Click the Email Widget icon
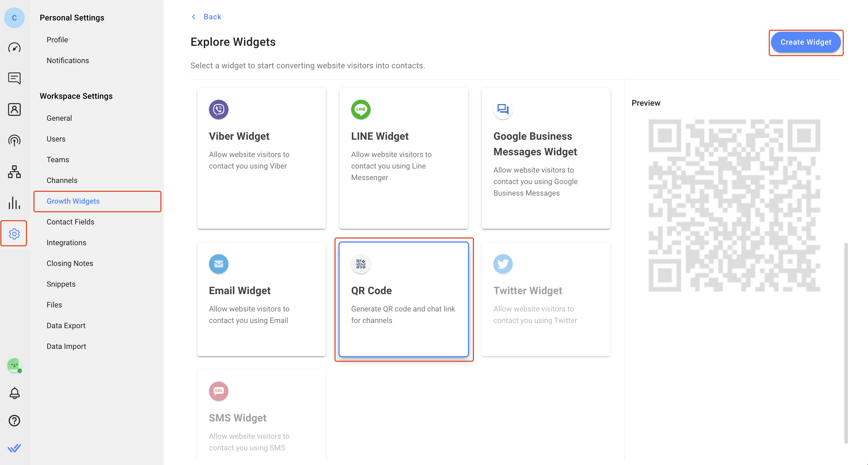868x465 pixels. [218, 264]
